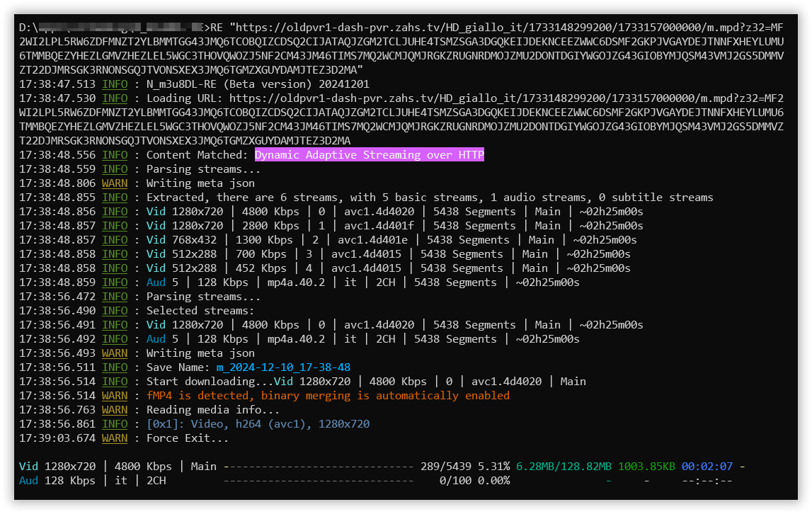Click the "Force Exit..." message
Viewport: 812px width, 514px height.
point(188,438)
